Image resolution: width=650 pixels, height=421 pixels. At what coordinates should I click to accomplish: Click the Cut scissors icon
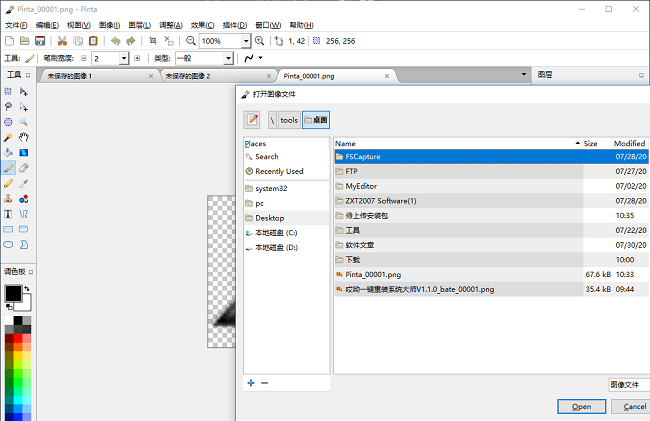click(62, 41)
